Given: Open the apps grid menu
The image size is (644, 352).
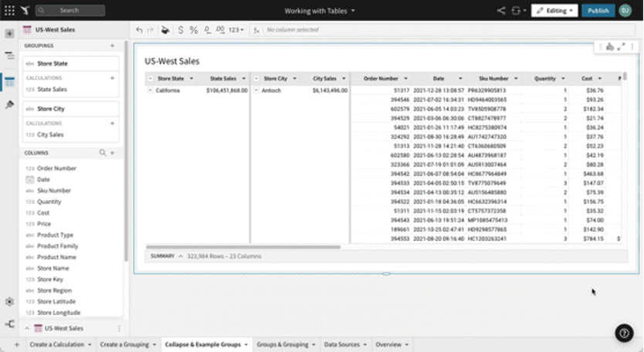Looking at the screenshot, I should point(9,11).
